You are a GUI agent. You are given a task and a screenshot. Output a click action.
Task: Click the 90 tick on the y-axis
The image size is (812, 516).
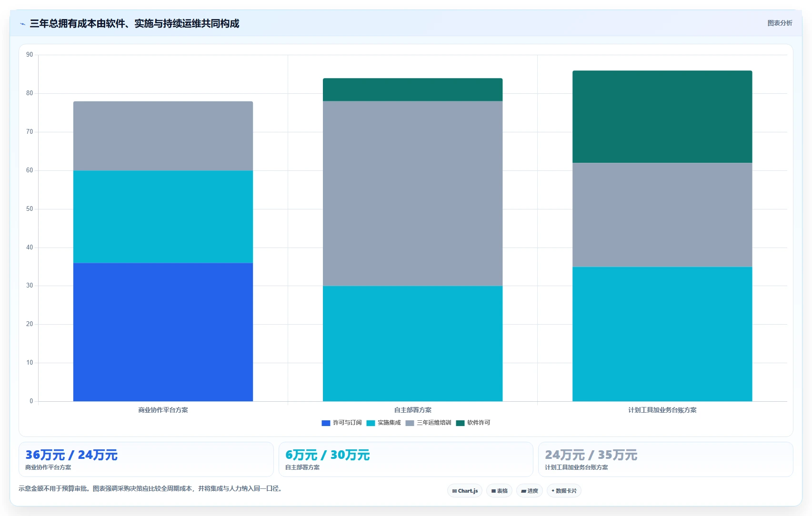(30, 55)
